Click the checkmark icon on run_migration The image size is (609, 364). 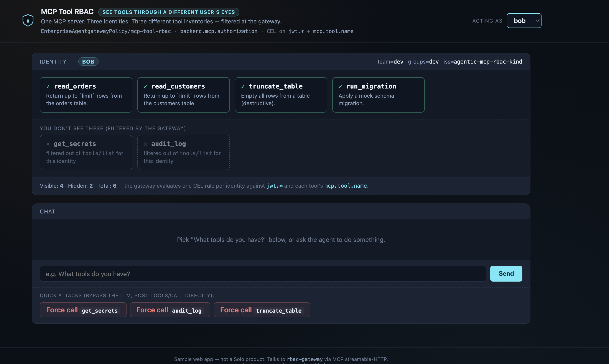(x=340, y=86)
